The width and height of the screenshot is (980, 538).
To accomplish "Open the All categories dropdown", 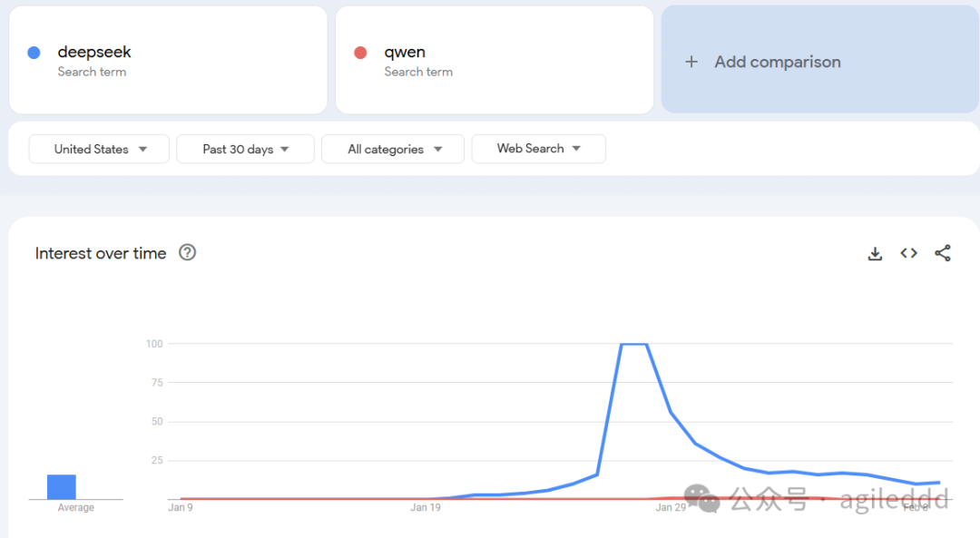I will tap(393, 149).
